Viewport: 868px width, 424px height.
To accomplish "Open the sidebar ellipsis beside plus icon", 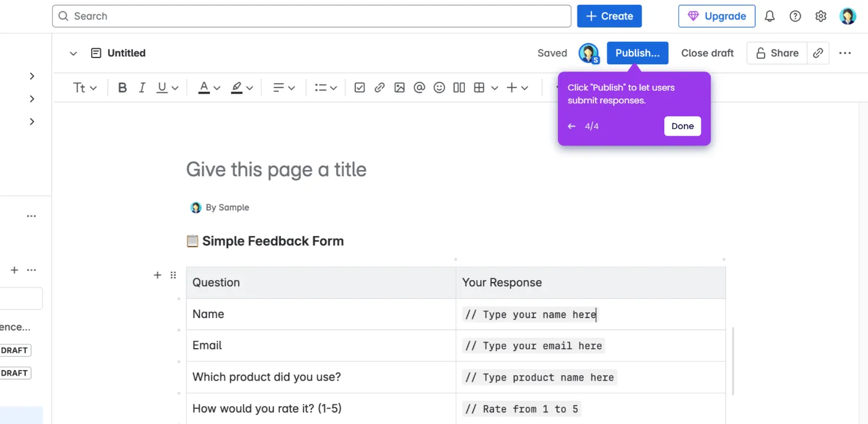I will coord(32,270).
